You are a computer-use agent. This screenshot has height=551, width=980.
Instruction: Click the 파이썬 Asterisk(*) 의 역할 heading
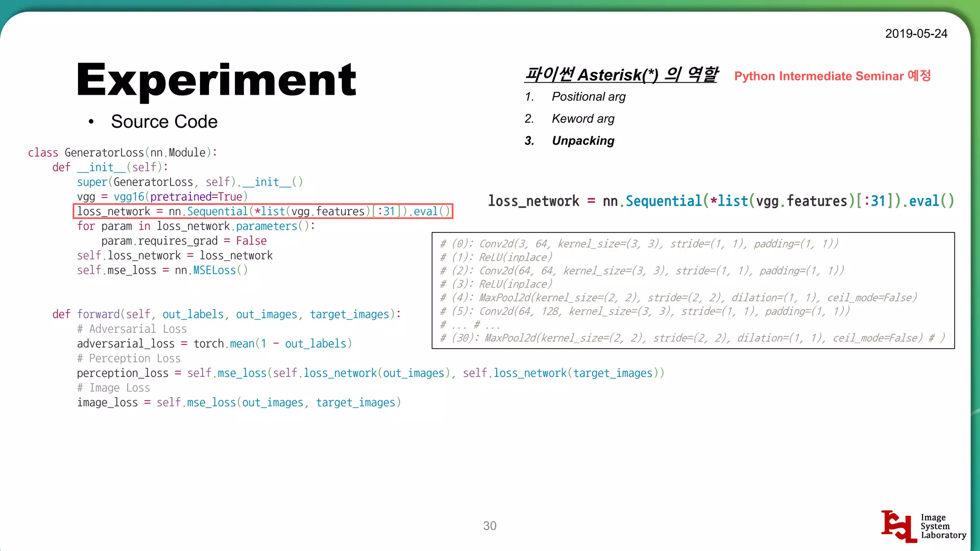[621, 74]
